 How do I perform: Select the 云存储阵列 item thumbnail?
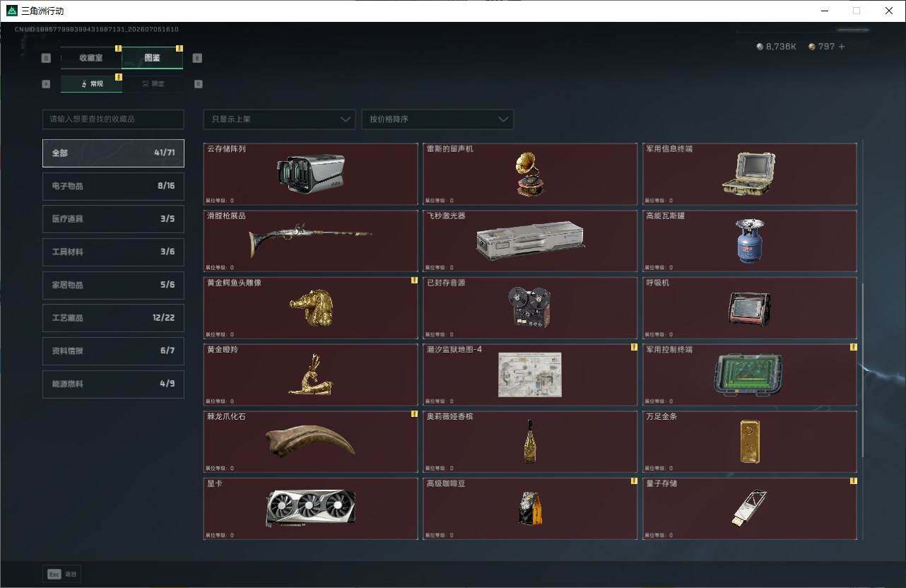click(311, 174)
